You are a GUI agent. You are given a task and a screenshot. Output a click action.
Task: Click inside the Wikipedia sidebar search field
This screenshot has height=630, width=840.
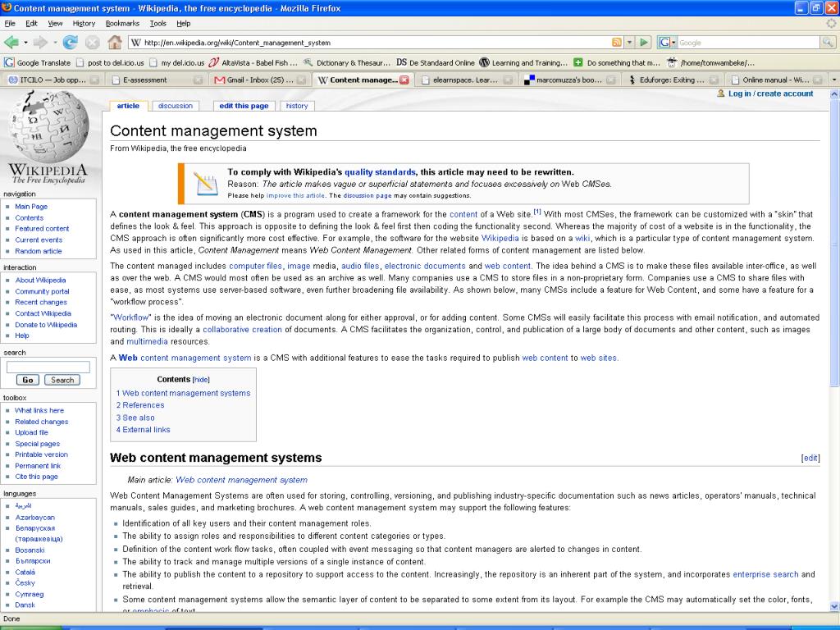tap(48, 367)
